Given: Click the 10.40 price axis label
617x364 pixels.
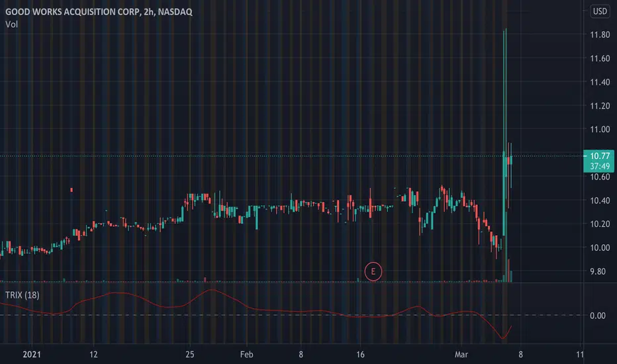Looking at the screenshot, I should click(x=600, y=201).
